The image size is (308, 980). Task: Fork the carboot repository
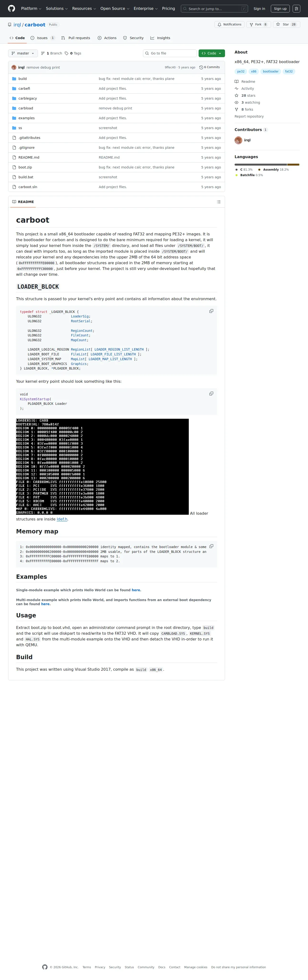[x=259, y=24]
